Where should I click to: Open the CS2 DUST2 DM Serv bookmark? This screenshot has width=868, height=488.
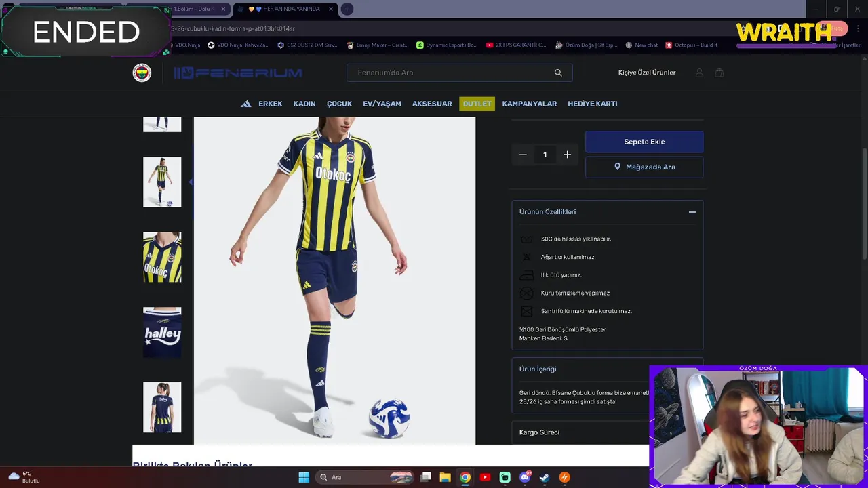[x=307, y=45]
